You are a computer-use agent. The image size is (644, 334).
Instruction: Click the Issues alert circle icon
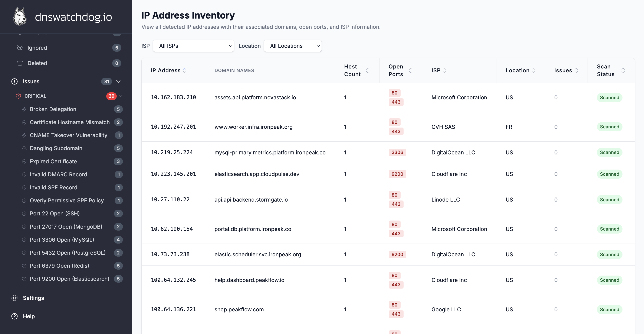[14, 81]
